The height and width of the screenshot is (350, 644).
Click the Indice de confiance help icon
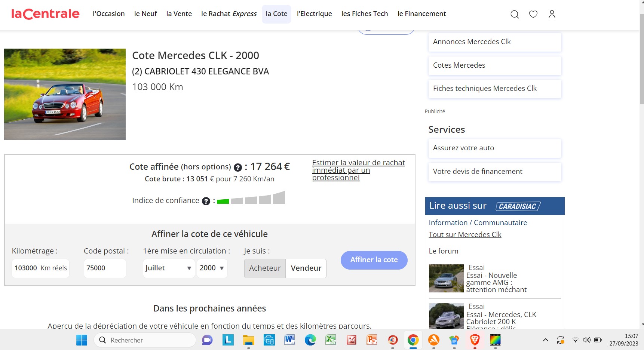click(206, 201)
